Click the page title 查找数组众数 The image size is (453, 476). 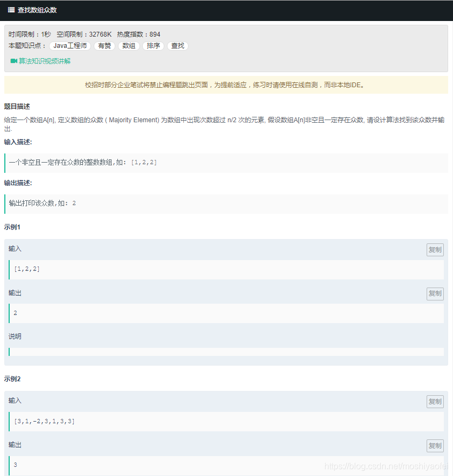(37, 10)
